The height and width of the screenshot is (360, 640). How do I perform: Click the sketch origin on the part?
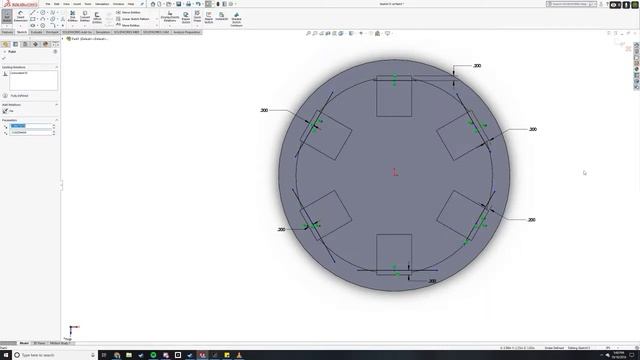[x=395, y=173]
